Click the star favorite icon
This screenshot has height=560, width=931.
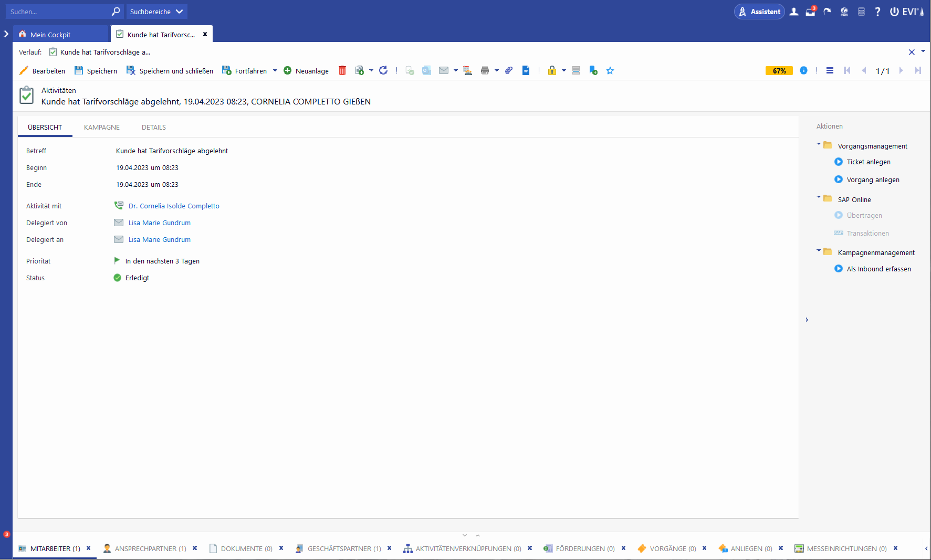[x=610, y=71]
